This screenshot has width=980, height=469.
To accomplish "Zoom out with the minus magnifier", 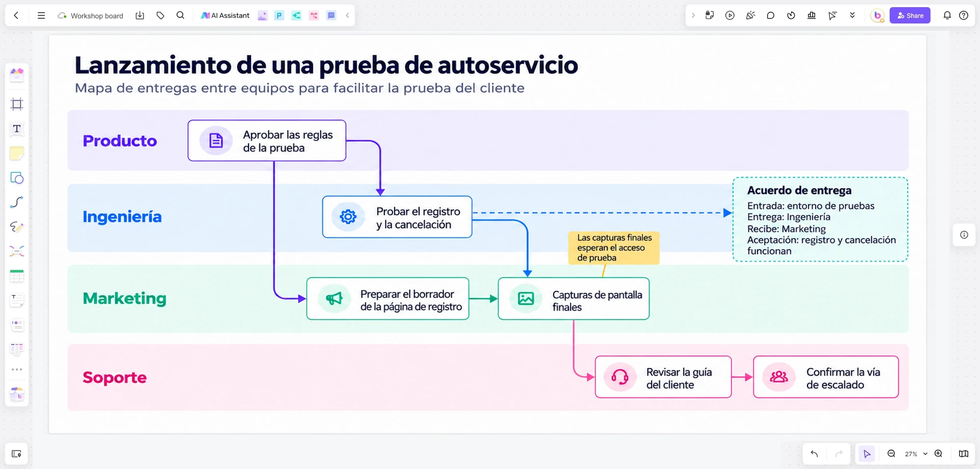I will (891, 454).
